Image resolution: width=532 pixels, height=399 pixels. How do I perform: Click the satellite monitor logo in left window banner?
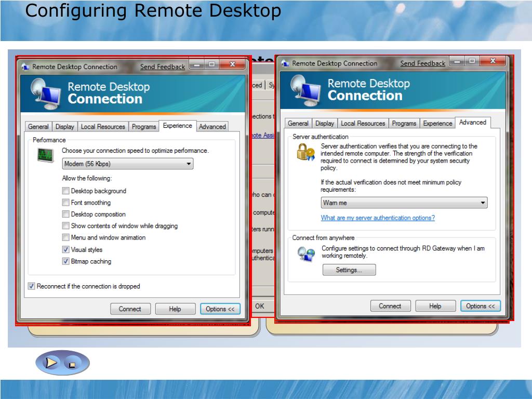click(x=46, y=94)
